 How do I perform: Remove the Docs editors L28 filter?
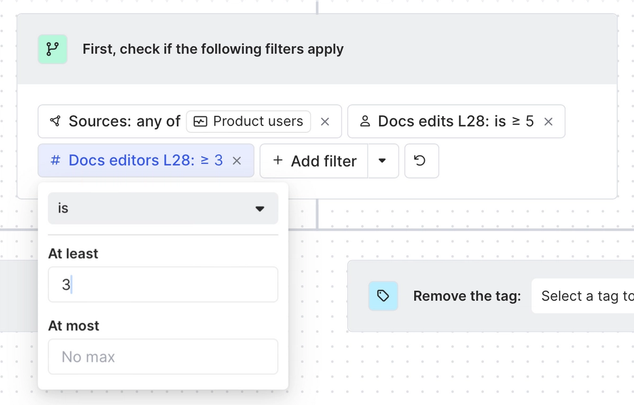[x=237, y=161]
